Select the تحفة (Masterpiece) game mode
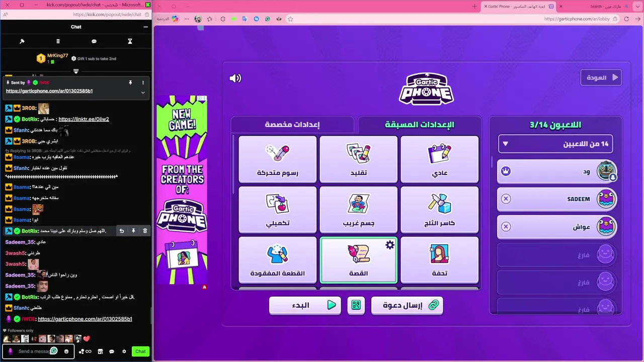 click(439, 260)
